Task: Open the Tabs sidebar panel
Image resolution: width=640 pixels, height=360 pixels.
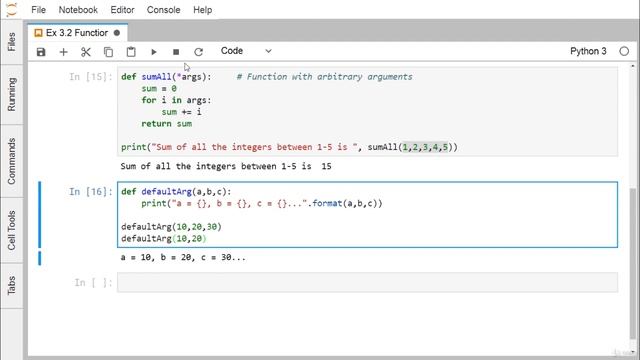Action: click(x=11, y=285)
